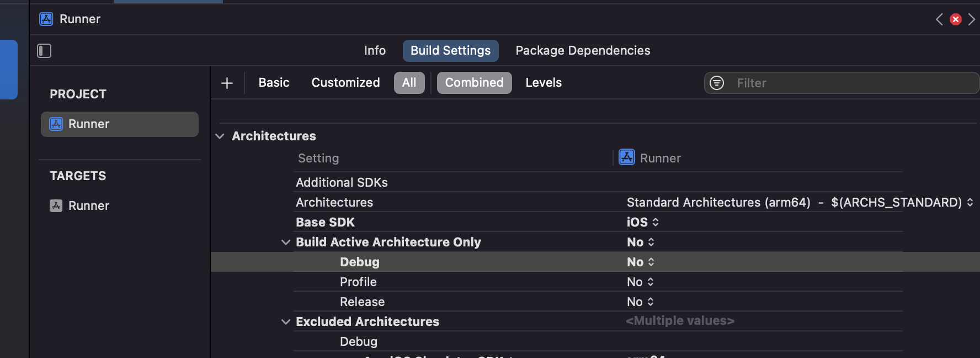
Task: Add a build setting with the plus icon
Action: click(227, 83)
